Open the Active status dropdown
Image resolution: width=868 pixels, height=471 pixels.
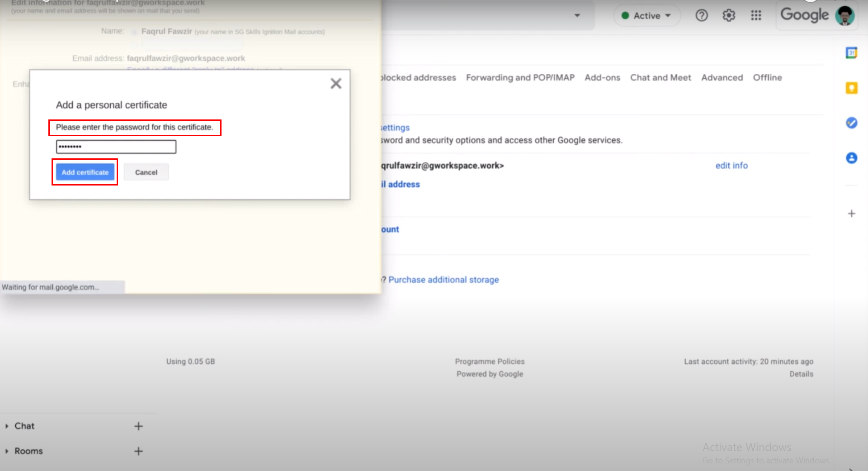point(646,15)
